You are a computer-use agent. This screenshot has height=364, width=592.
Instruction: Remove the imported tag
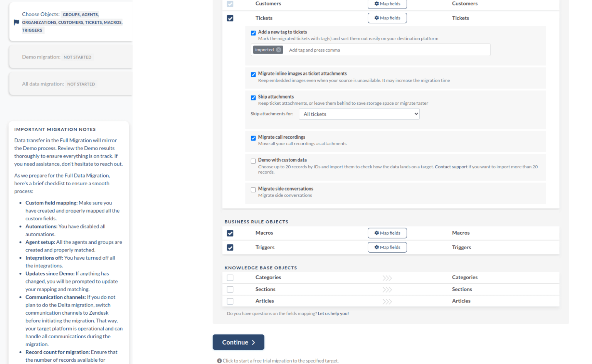279,50
